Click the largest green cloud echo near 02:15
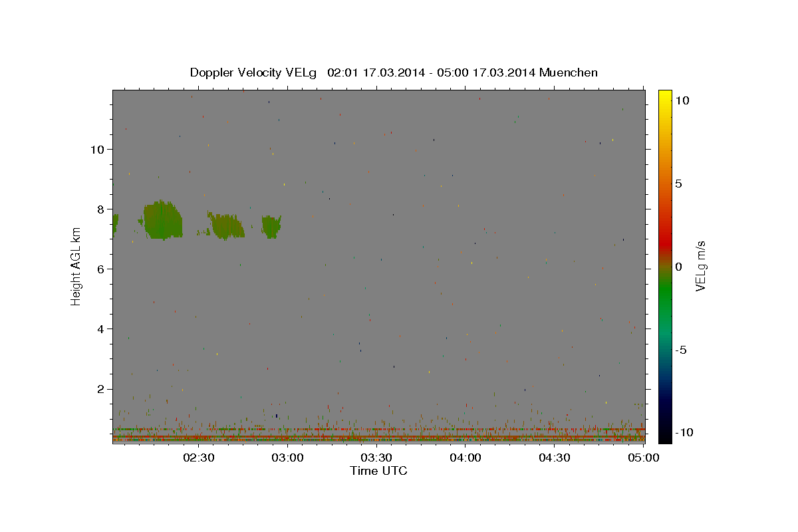Viewport: 798px width, 532px height. (x=164, y=220)
